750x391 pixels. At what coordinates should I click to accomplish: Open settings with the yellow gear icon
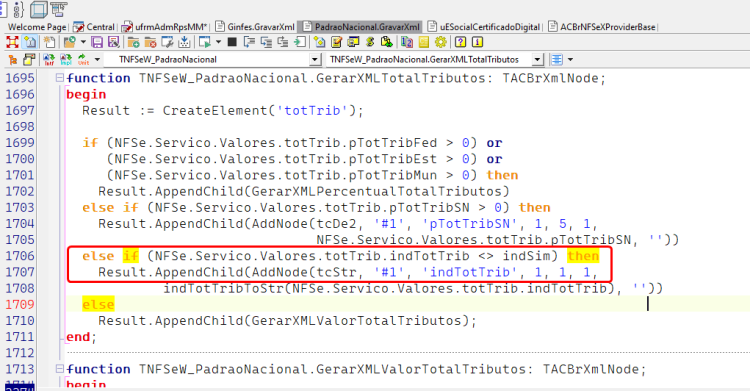coord(441,42)
